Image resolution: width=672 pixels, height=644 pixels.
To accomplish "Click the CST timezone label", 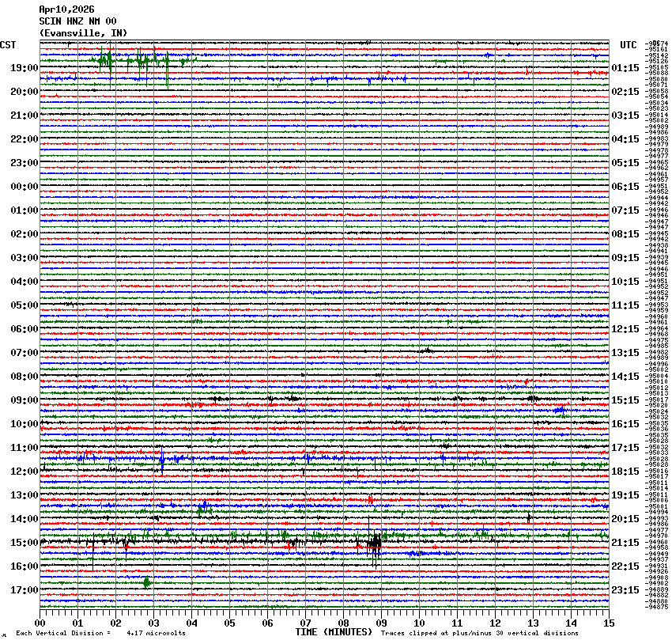I will point(8,45).
